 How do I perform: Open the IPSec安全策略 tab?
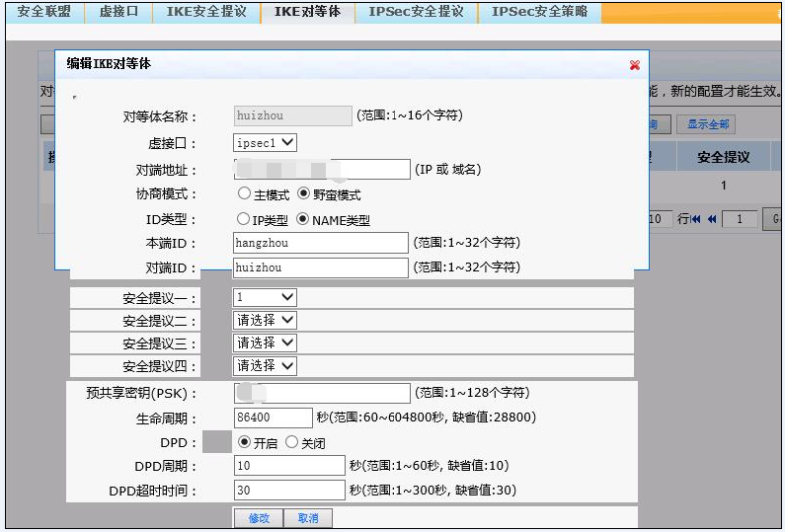(539, 12)
